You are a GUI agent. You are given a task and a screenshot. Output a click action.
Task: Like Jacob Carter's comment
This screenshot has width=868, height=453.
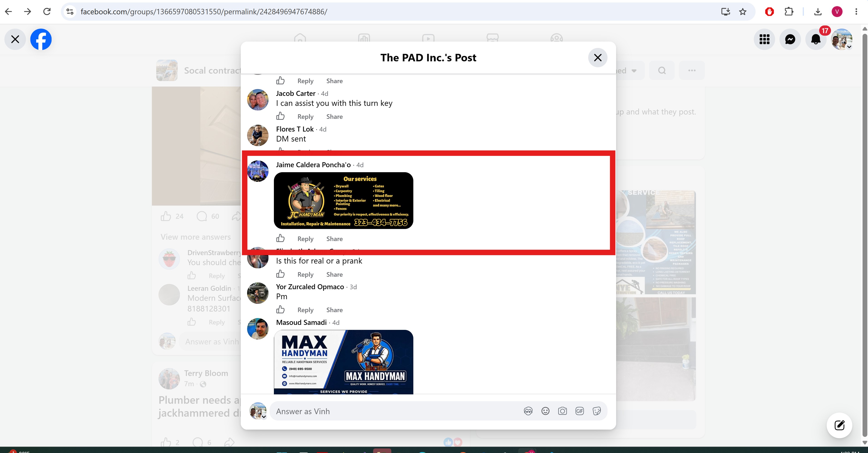pyautogui.click(x=280, y=116)
